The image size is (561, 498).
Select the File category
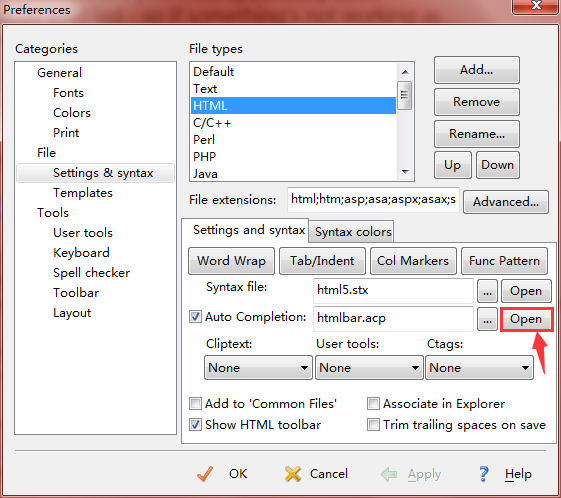pos(47,153)
